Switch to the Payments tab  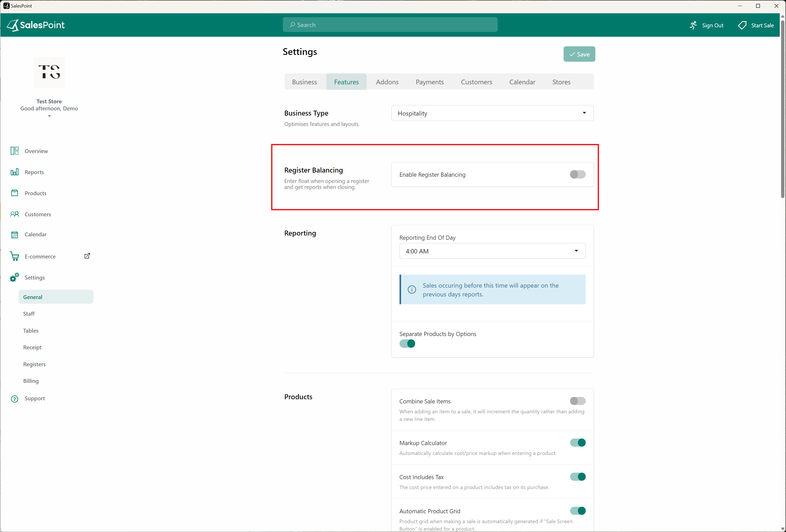pos(429,82)
